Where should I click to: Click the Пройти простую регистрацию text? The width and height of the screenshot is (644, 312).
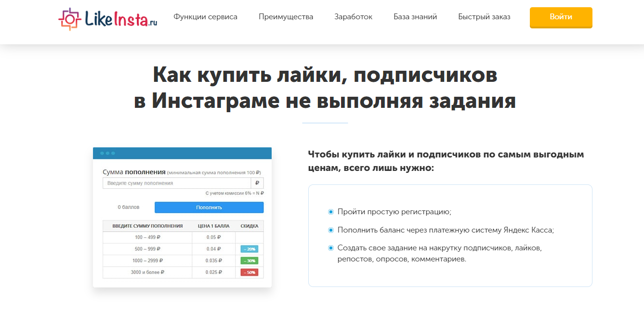[394, 212]
